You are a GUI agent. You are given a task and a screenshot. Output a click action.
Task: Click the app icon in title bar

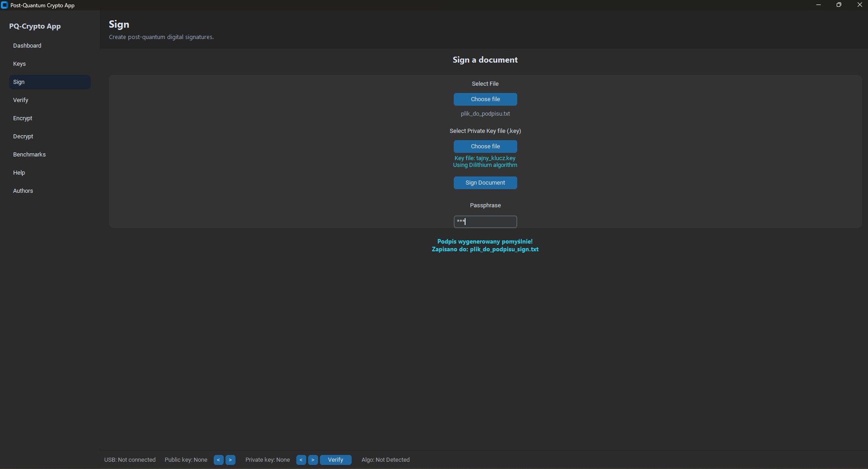pos(5,5)
